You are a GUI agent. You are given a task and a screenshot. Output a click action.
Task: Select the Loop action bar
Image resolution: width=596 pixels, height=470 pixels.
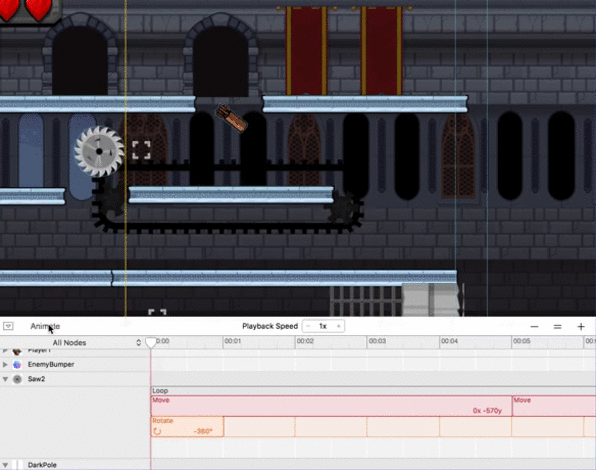(373, 391)
